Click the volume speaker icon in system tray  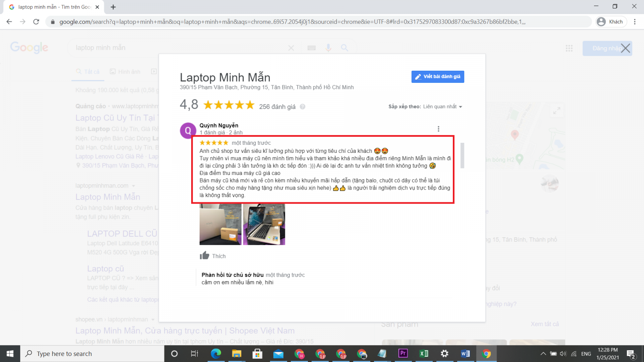(563, 354)
